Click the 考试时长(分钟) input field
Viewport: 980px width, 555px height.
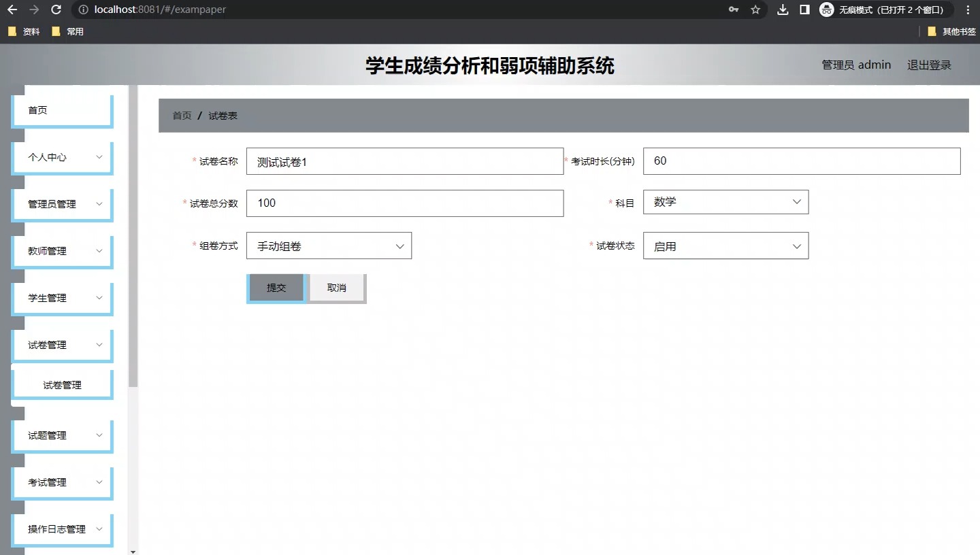(x=802, y=161)
